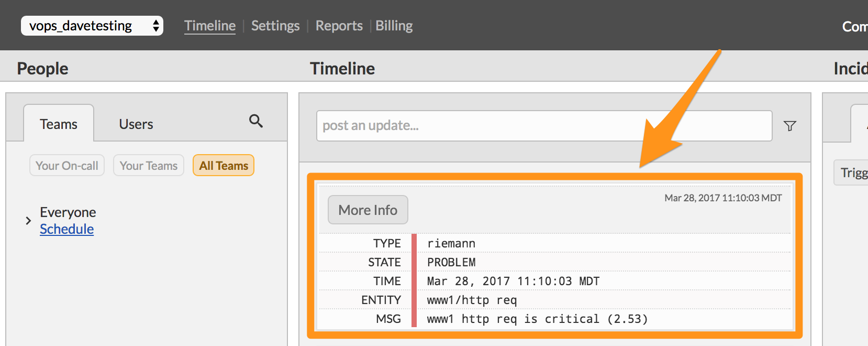The image size is (868, 346).
Task: Click the Your On-call filter
Action: point(66,165)
